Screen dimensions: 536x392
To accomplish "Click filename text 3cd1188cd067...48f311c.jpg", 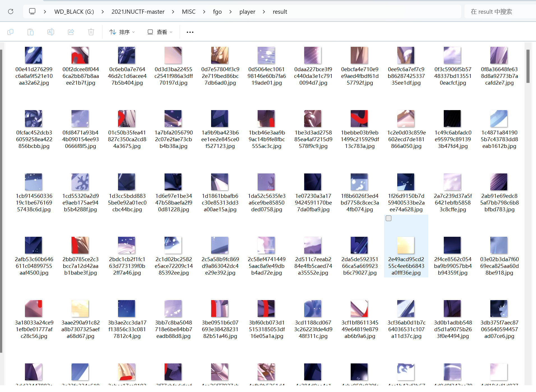I will [x=313, y=329].
